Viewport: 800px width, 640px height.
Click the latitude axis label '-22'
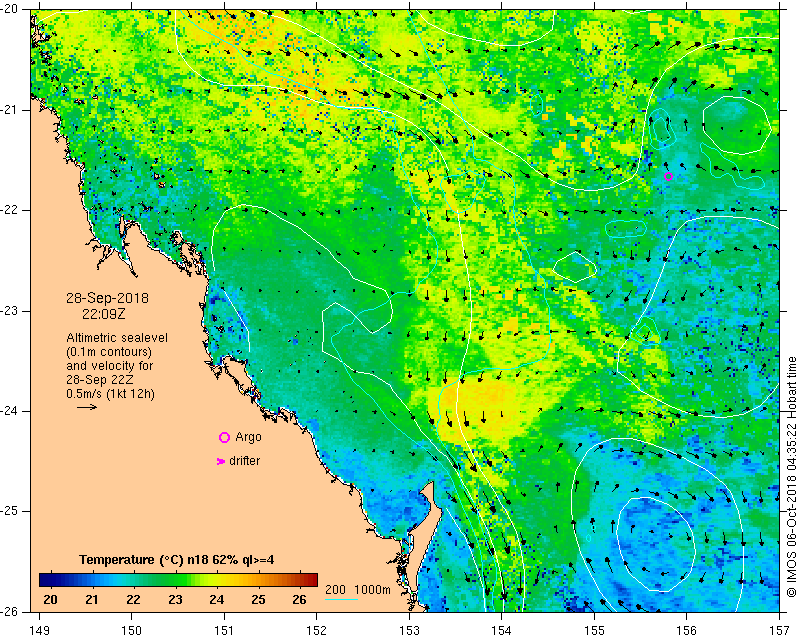point(10,210)
